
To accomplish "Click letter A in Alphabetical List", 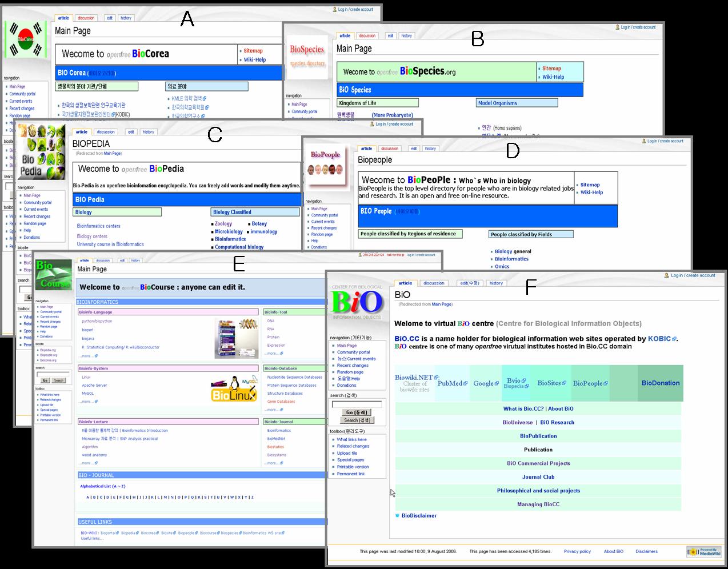I will [88, 497].
